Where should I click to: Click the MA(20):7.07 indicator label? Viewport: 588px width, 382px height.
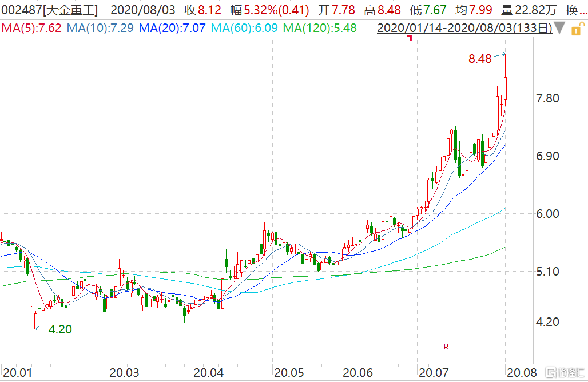(x=172, y=28)
